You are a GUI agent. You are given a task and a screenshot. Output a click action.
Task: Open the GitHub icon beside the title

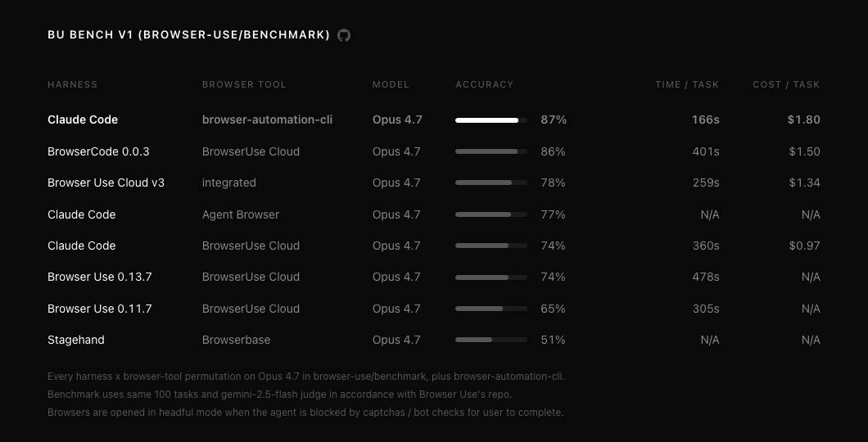pyautogui.click(x=344, y=35)
